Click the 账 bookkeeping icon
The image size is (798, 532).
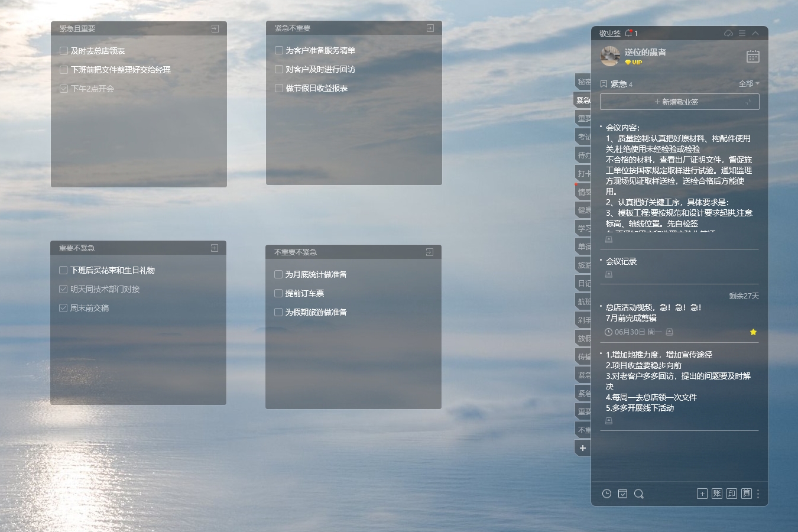click(x=717, y=494)
